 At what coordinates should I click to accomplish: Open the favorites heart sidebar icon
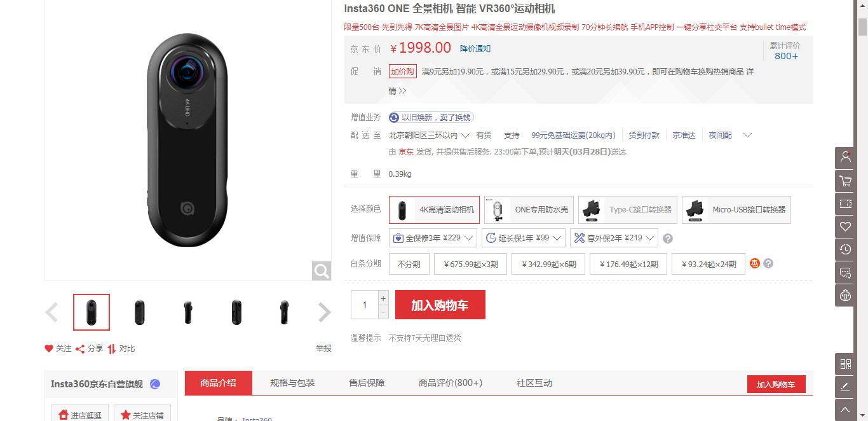click(845, 226)
